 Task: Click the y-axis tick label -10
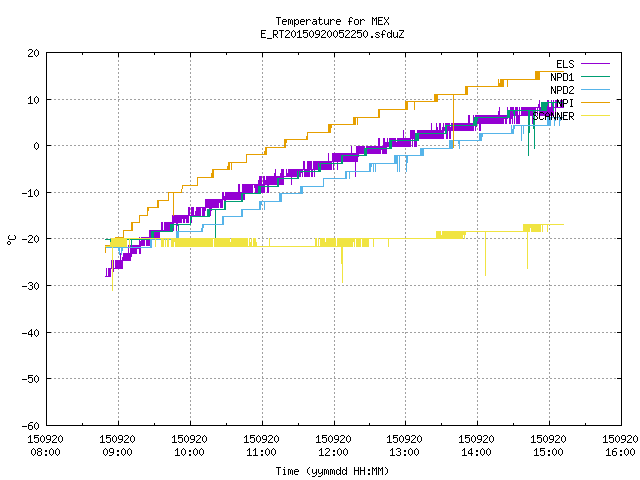pyautogui.click(x=31, y=193)
